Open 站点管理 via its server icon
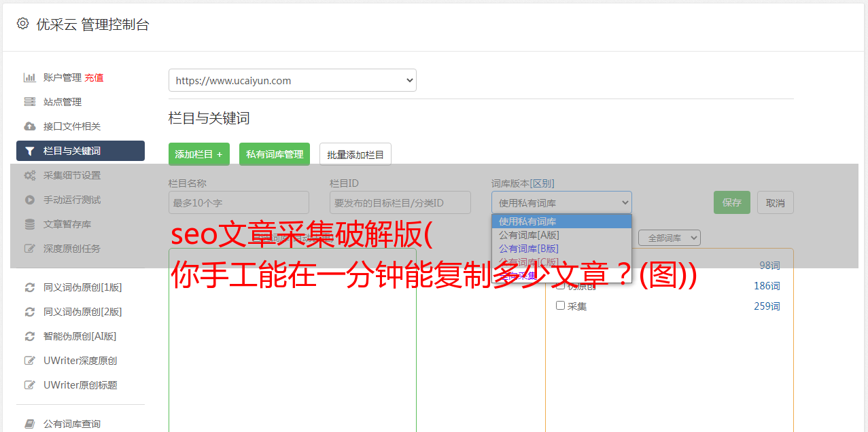 point(30,102)
